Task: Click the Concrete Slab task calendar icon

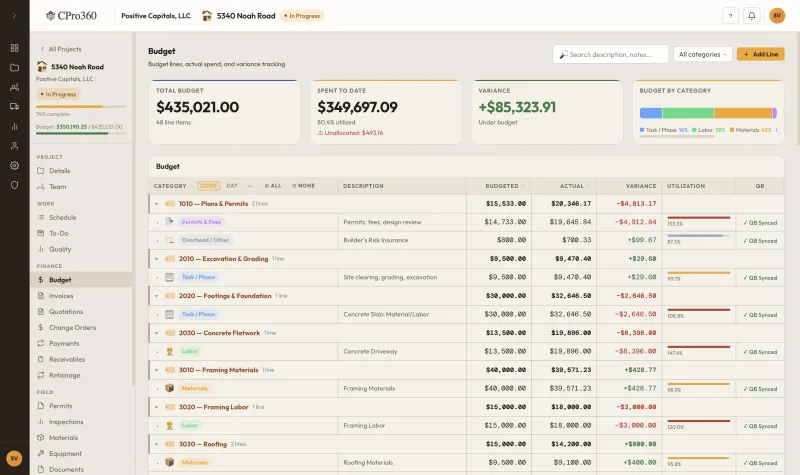Action: pyautogui.click(x=169, y=314)
